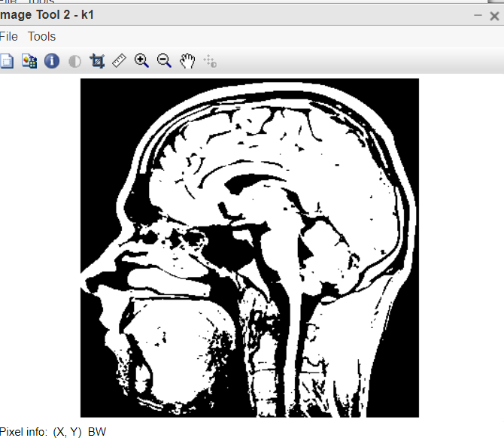Close the Image Tool 2 window
504x447 pixels.
(494, 16)
